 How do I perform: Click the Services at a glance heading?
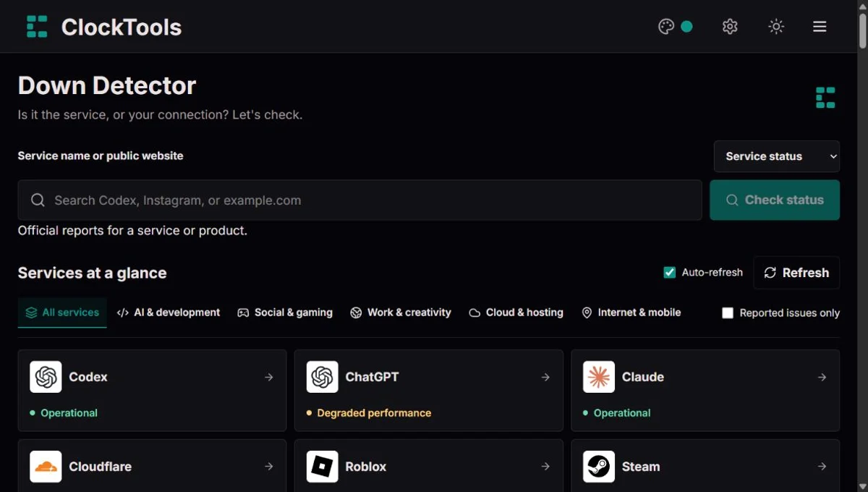pyautogui.click(x=92, y=273)
